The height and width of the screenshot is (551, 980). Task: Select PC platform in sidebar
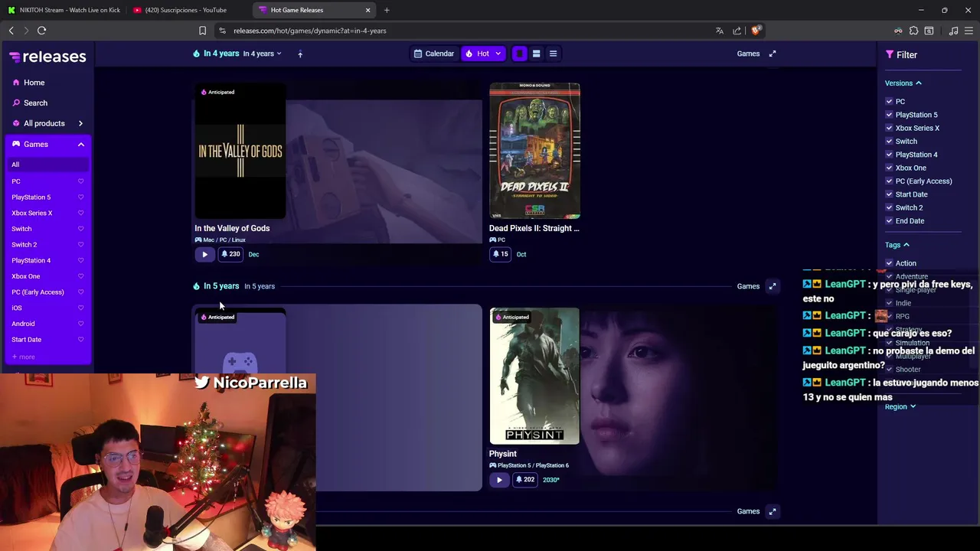pyautogui.click(x=16, y=181)
